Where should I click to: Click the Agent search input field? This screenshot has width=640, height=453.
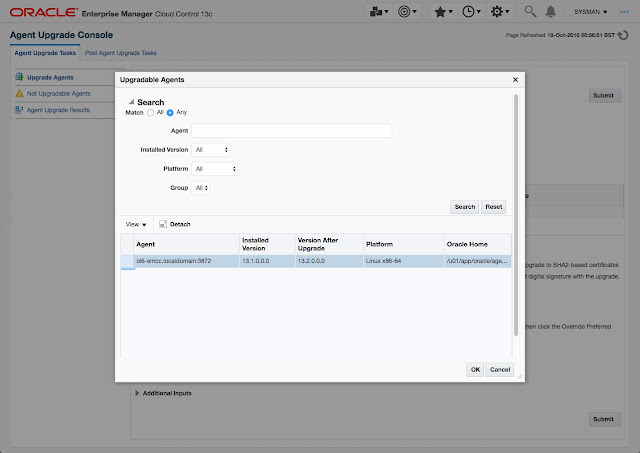(291, 131)
